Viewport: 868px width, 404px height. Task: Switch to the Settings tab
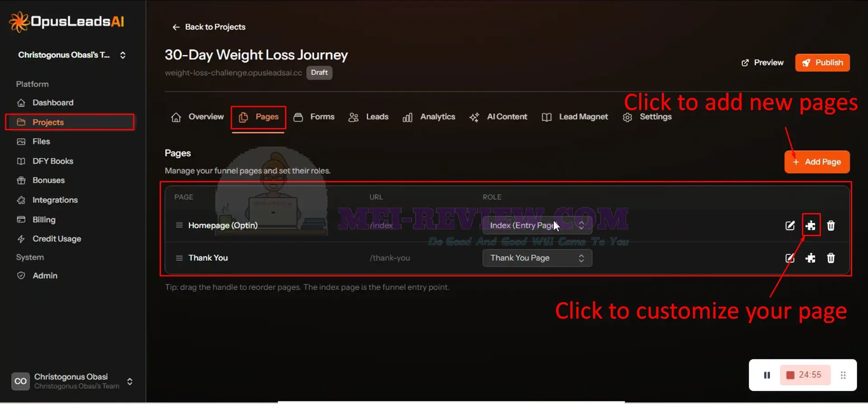647,117
